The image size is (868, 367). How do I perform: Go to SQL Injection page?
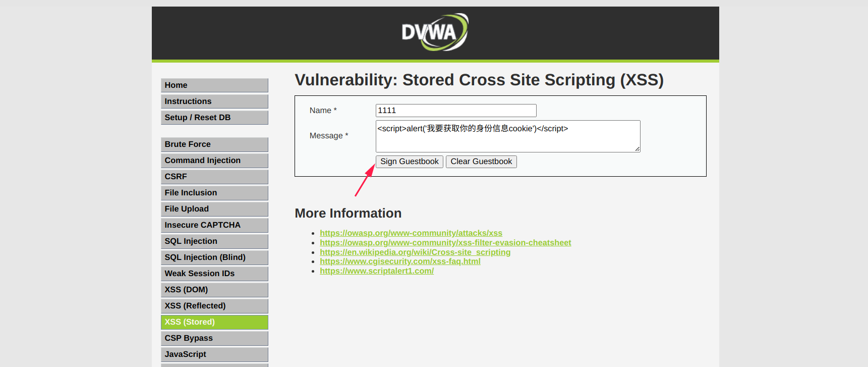coord(214,241)
